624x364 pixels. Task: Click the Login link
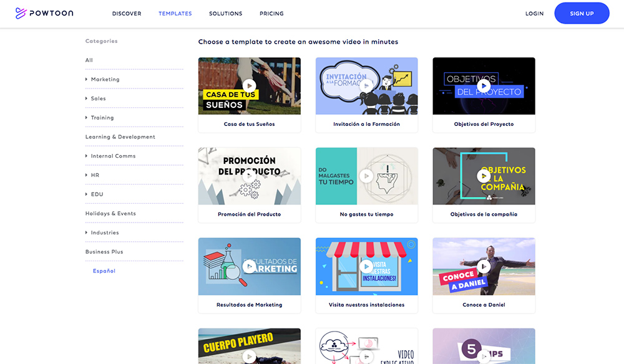(x=535, y=14)
